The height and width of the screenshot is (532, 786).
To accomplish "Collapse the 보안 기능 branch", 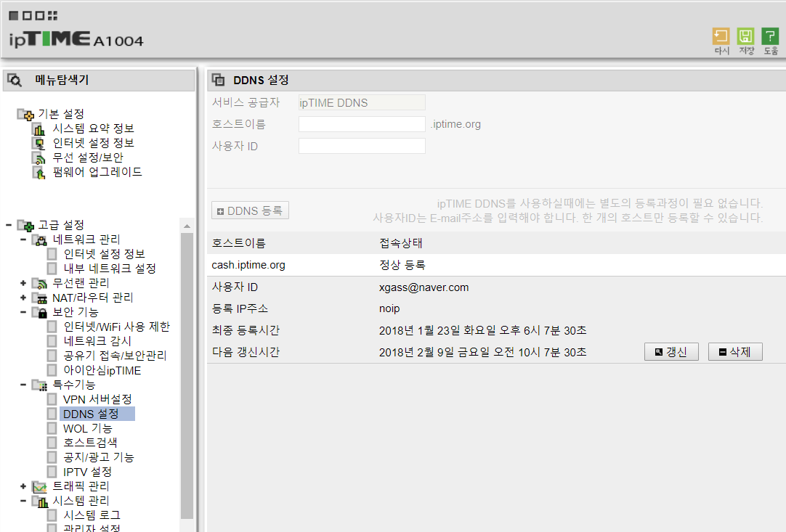I will click(x=23, y=312).
